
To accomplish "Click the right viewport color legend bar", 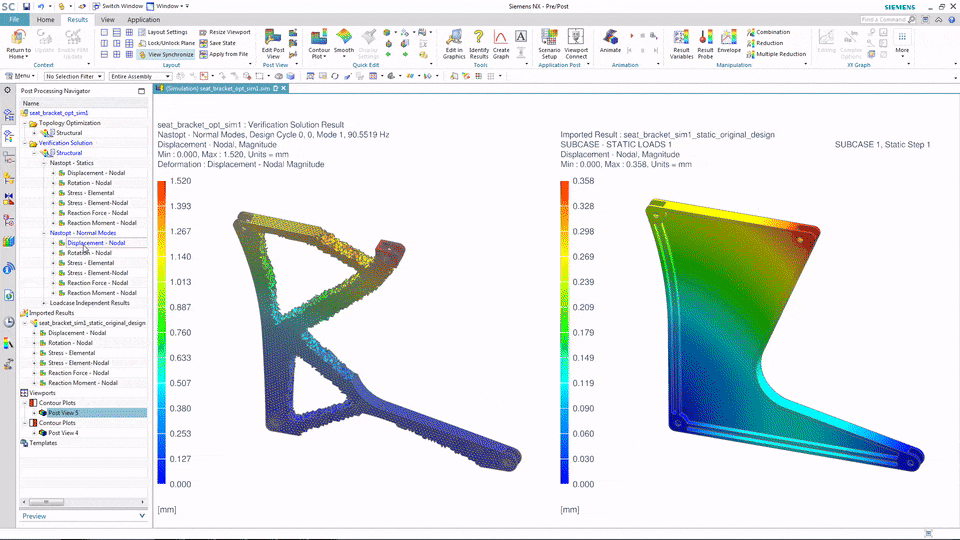I will point(564,332).
